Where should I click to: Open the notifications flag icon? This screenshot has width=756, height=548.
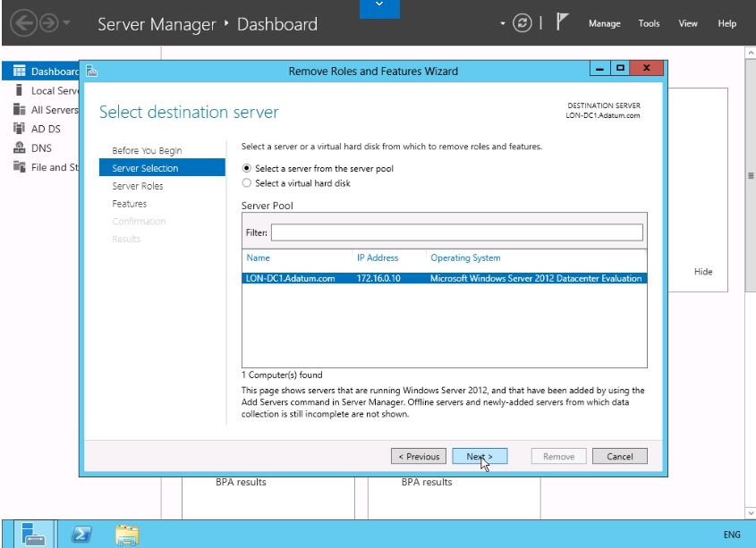562,22
